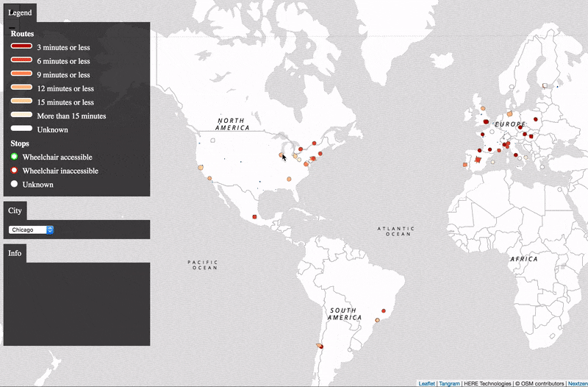Select the square marker in Portugal
Viewport: 588px width, 387px height.
coord(465,165)
